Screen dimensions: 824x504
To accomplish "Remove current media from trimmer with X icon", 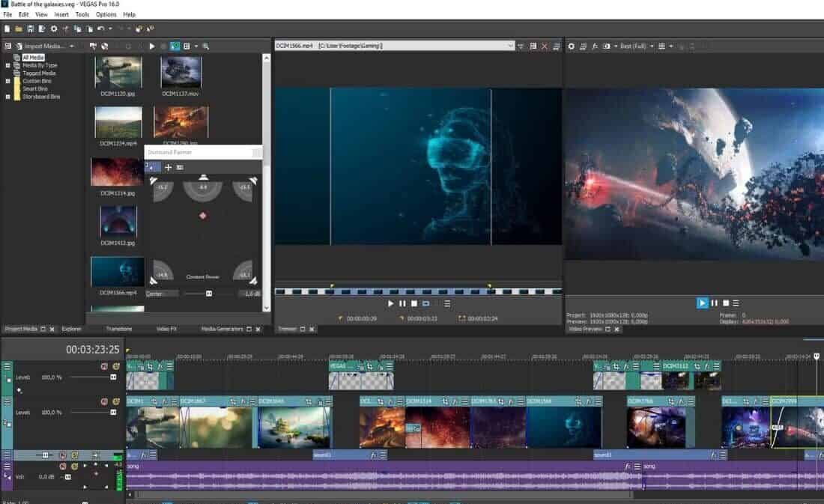I will tap(545, 46).
